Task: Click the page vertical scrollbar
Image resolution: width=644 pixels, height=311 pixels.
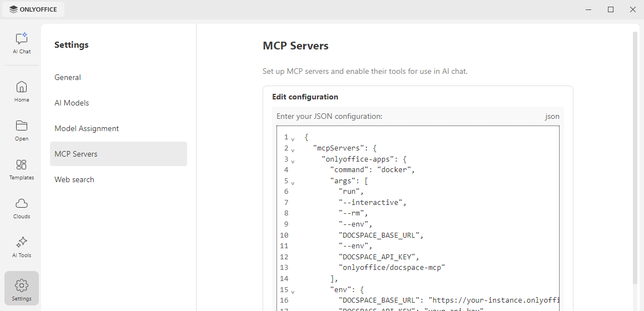Action: point(635,158)
